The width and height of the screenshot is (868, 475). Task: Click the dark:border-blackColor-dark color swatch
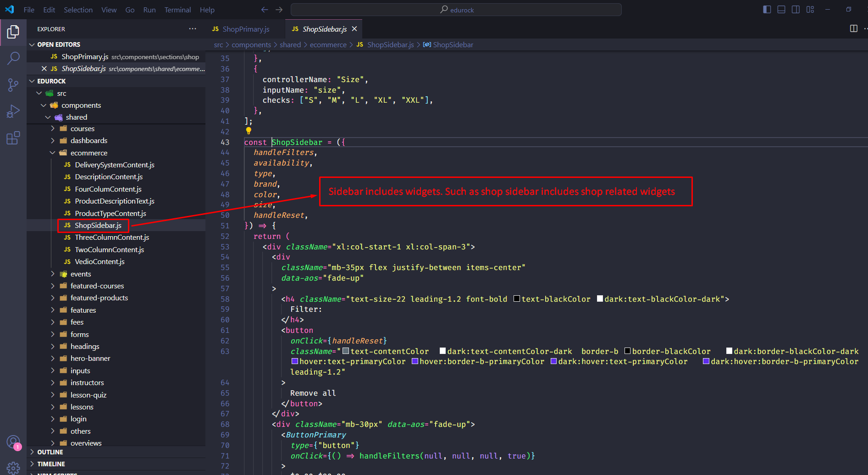coord(729,351)
